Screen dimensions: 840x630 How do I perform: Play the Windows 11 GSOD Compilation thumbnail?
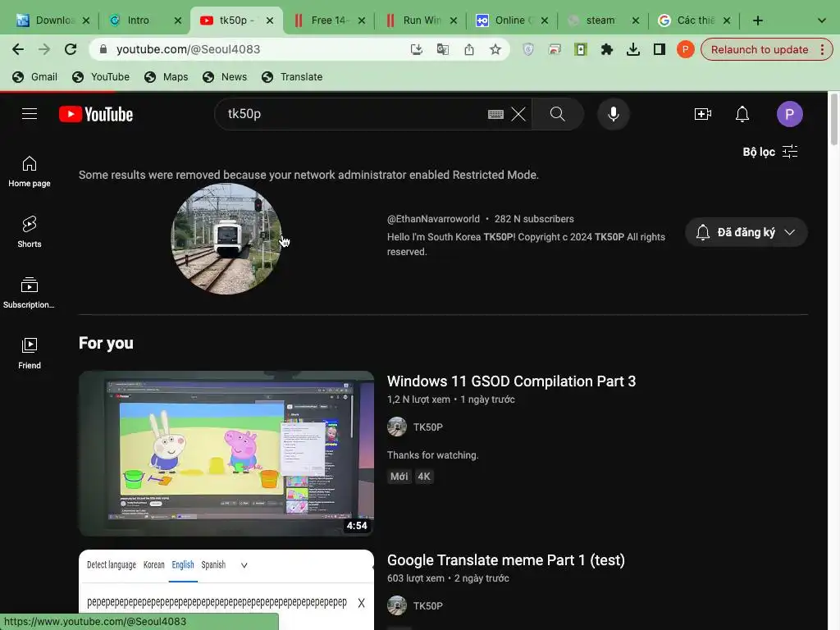click(226, 453)
